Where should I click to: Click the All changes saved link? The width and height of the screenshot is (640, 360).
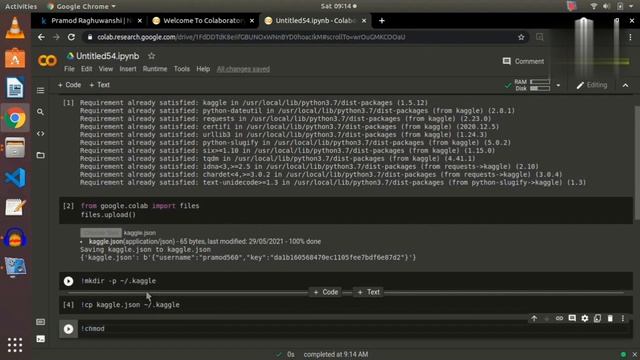(243, 69)
